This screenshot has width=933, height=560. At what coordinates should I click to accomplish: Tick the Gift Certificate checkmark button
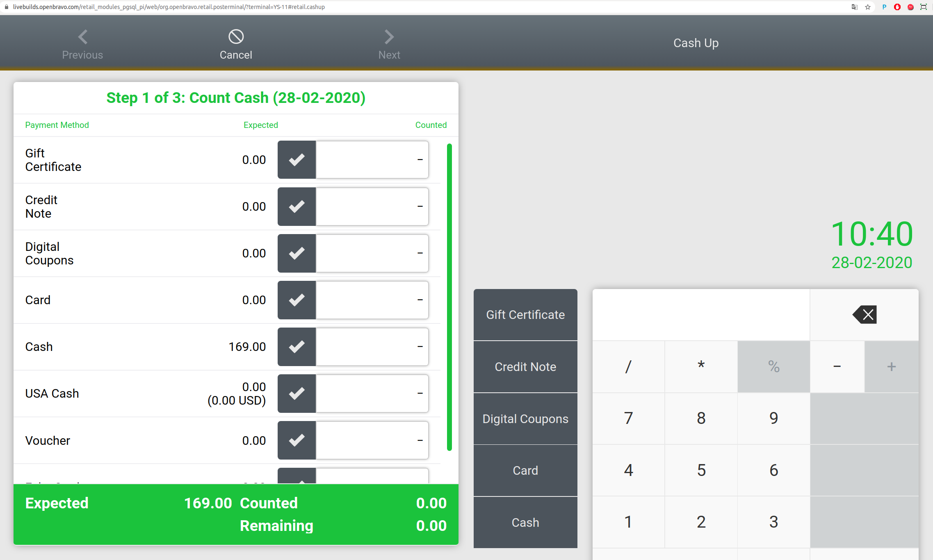coord(297,160)
